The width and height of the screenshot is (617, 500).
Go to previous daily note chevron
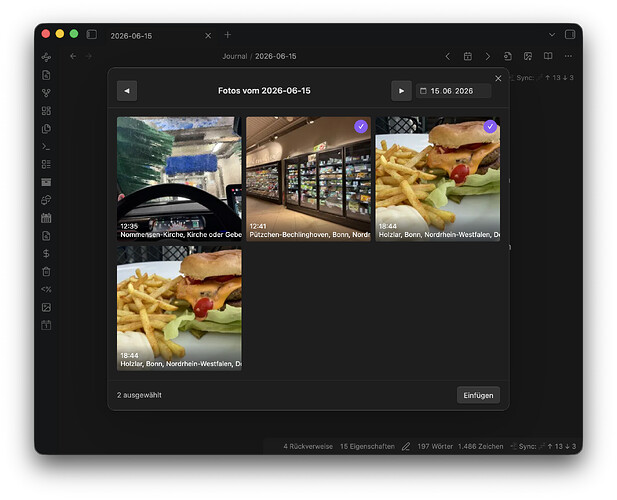point(448,56)
